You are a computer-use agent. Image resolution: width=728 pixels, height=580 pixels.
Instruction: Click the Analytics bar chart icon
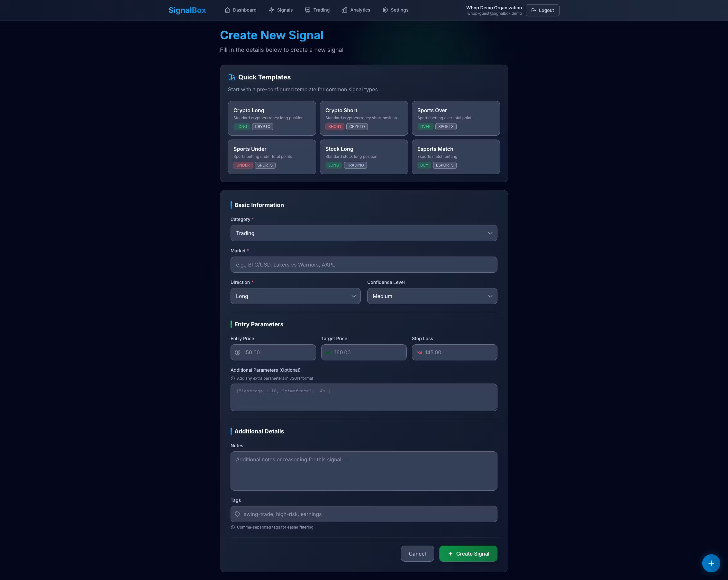click(344, 10)
